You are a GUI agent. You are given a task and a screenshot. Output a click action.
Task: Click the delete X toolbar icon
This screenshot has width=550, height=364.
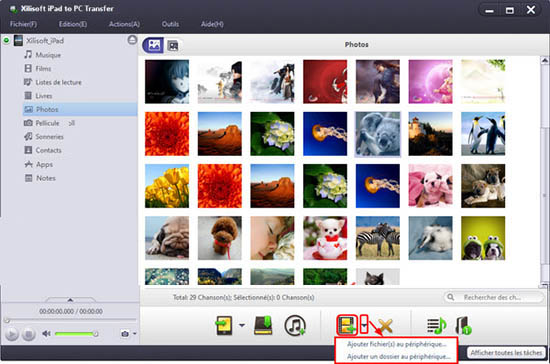[x=385, y=325]
